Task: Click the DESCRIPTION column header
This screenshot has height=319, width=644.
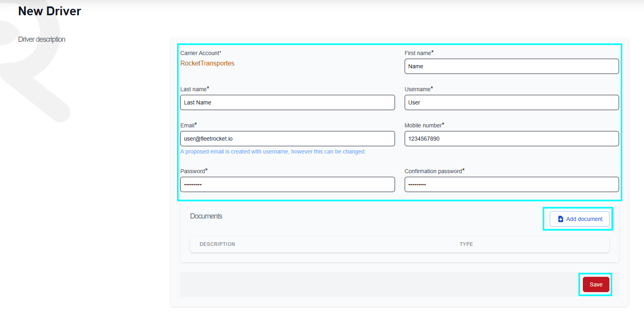Action: 217,244
